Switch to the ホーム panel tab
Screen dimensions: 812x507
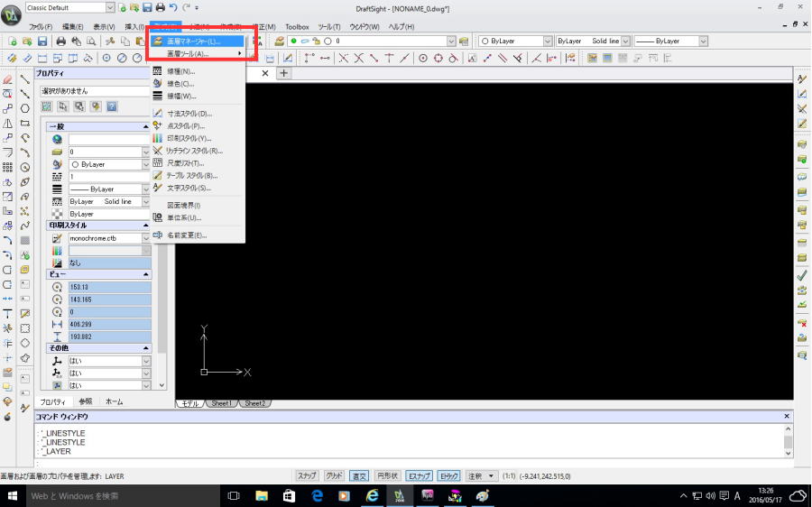tap(114, 401)
